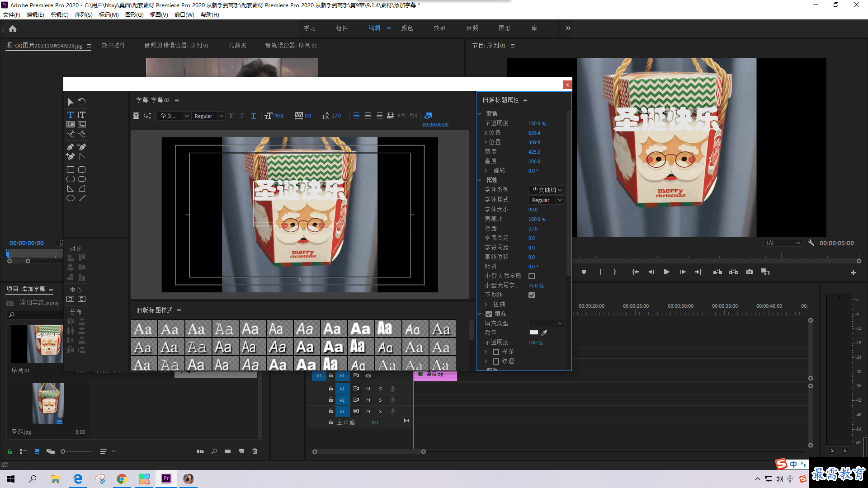
Task: Toggle underline button in title toolbar
Action: (254, 116)
